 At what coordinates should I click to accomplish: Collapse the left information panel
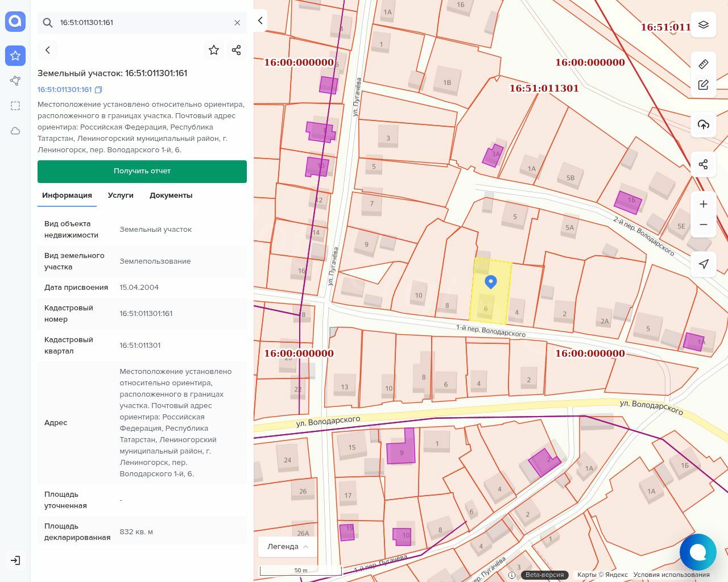point(260,20)
